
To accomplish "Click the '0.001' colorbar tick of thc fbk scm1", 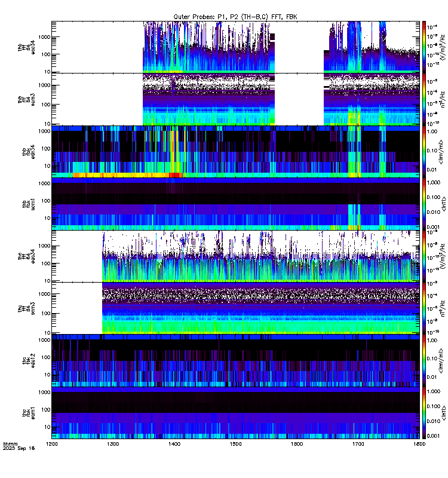I will coord(434,436).
